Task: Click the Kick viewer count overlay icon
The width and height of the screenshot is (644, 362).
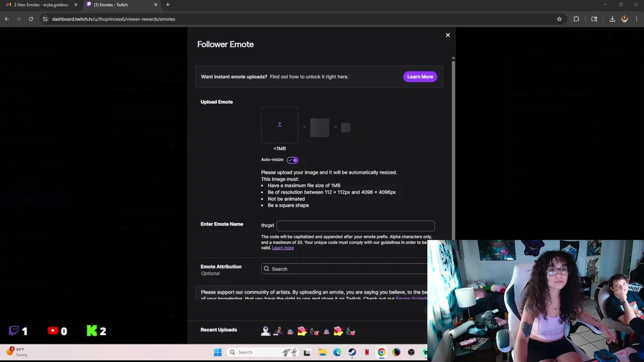Action: click(92, 331)
